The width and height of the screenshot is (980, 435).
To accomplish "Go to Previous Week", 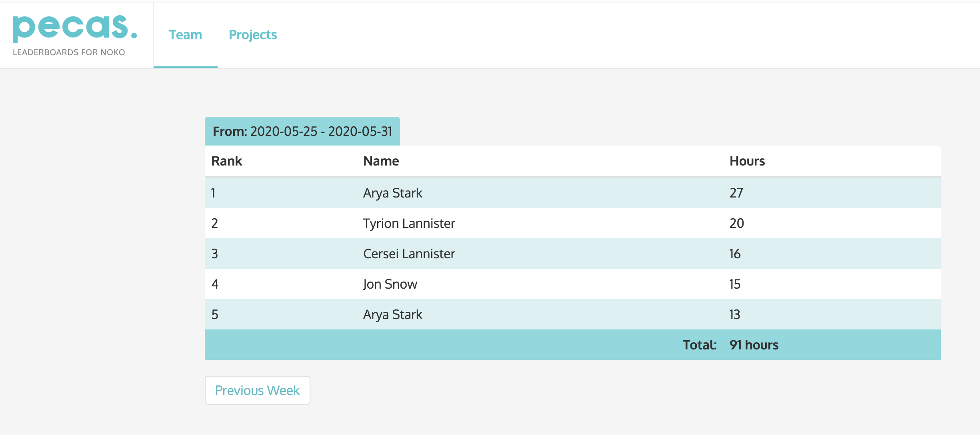I will click(257, 390).
